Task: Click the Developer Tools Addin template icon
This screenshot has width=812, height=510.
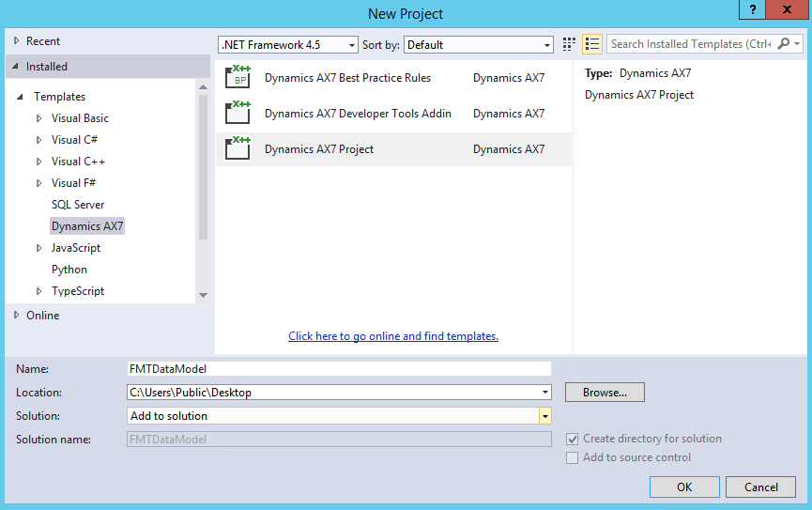Action: [238, 114]
